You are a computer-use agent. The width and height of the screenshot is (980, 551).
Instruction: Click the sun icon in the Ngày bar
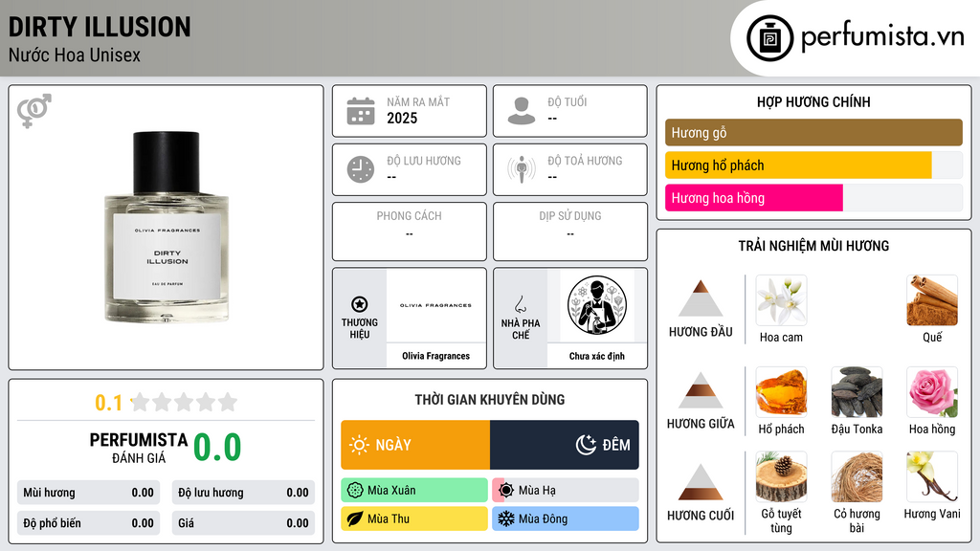pyautogui.click(x=359, y=445)
